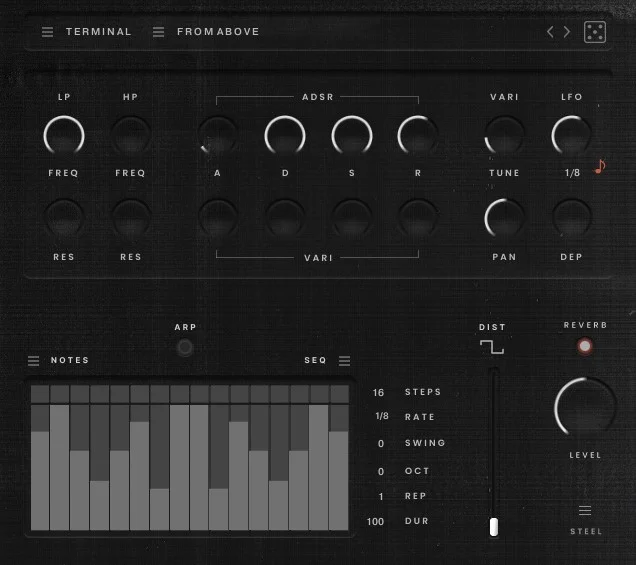
Task: Click the LFO DEP depth knob
Action: coord(571,219)
